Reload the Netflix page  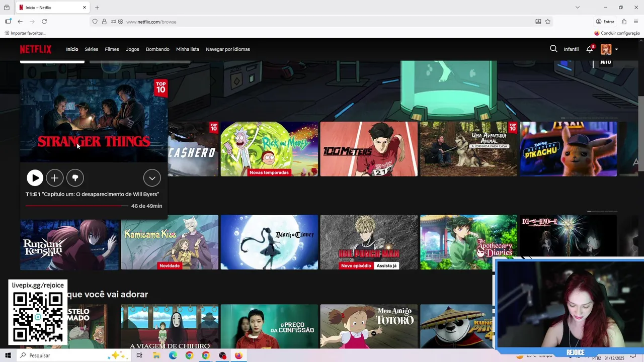point(44,22)
